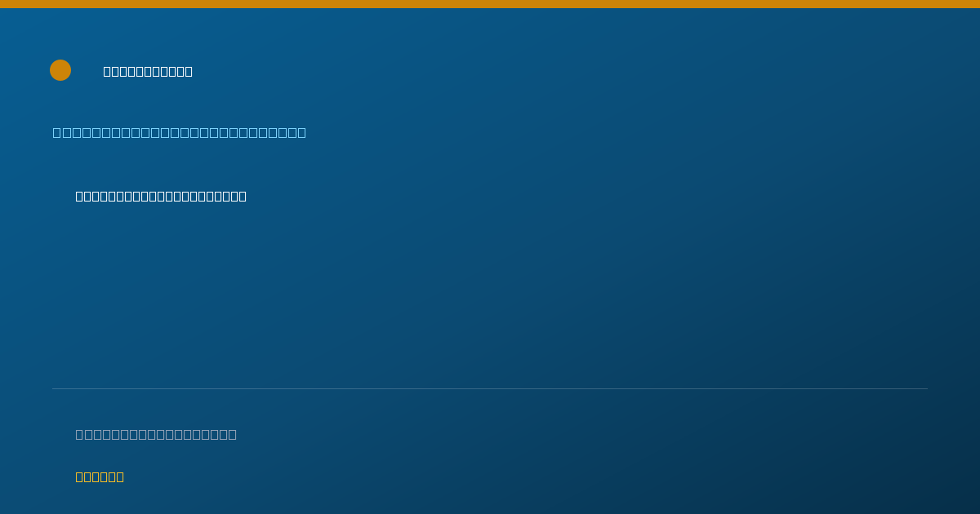Click the last glyph box of the light-blue headline
The width and height of the screenshot is (980, 514).
(302, 132)
